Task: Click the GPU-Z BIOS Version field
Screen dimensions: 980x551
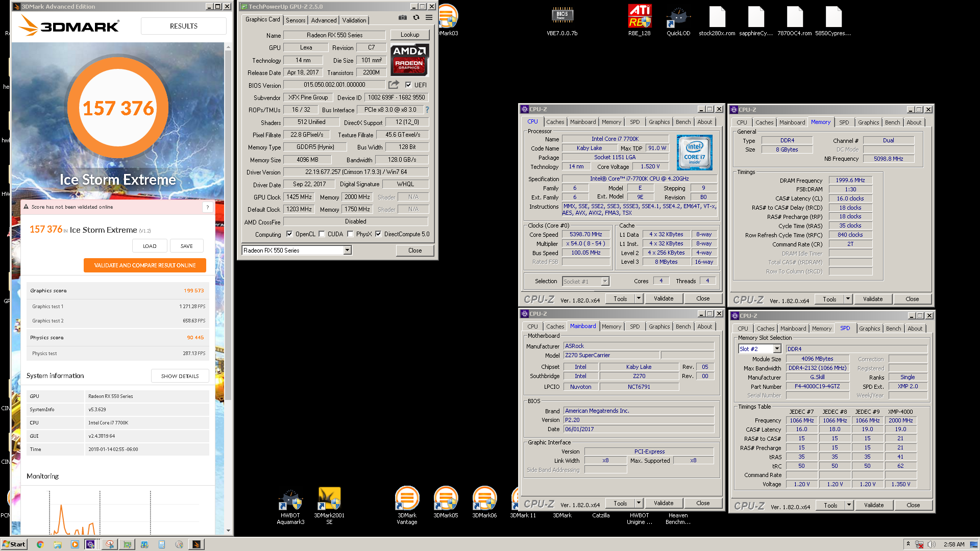Action: tap(334, 85)
